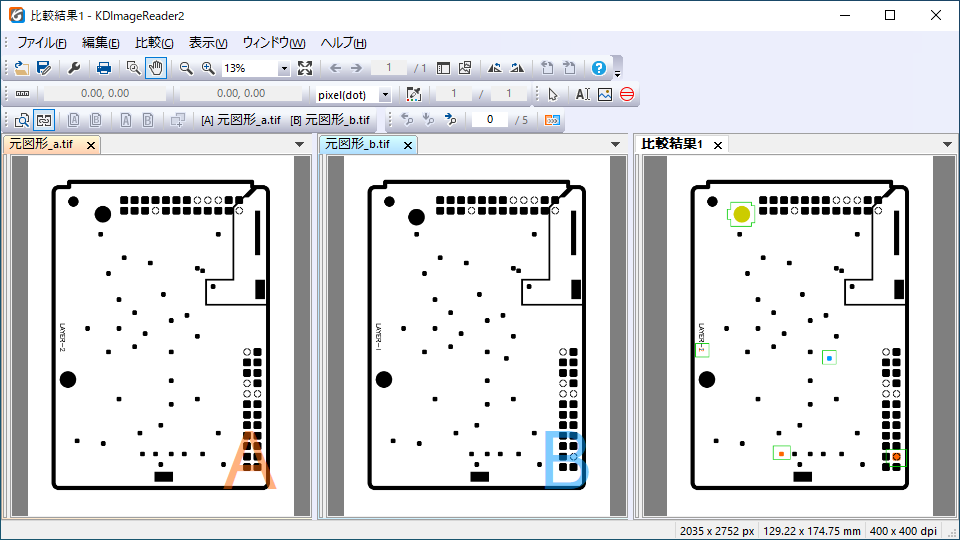Expand the 元図形_b.tif pane tab list arrow

coord(615,144)
